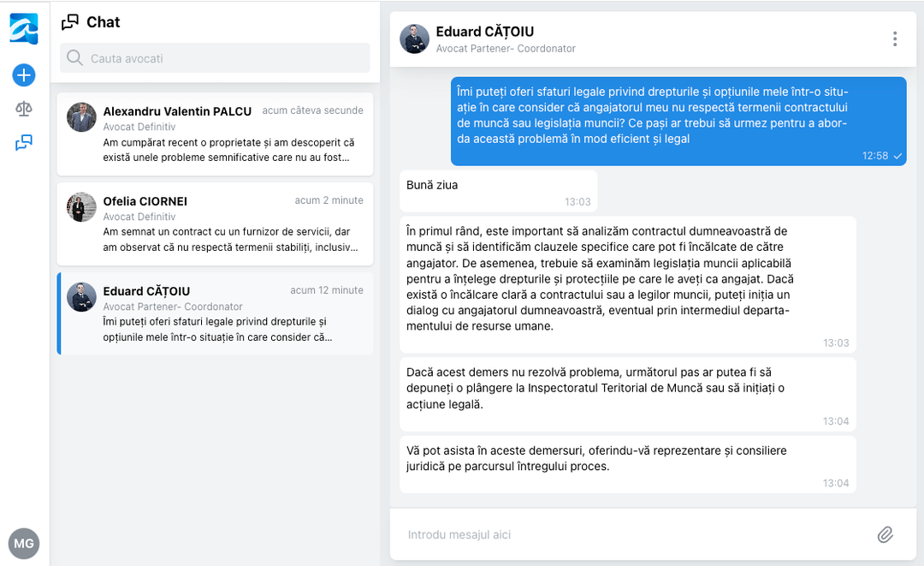Open a new chat with the plus icon
Viewport: 924px width, 566px height.
[23, 75]
